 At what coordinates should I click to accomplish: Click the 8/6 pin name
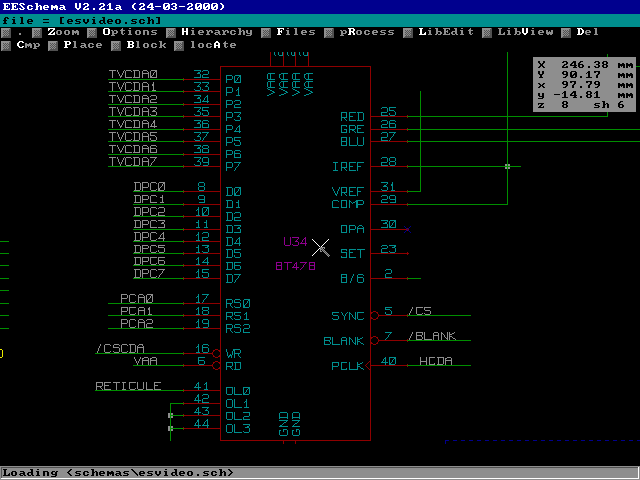coord(352,279)
